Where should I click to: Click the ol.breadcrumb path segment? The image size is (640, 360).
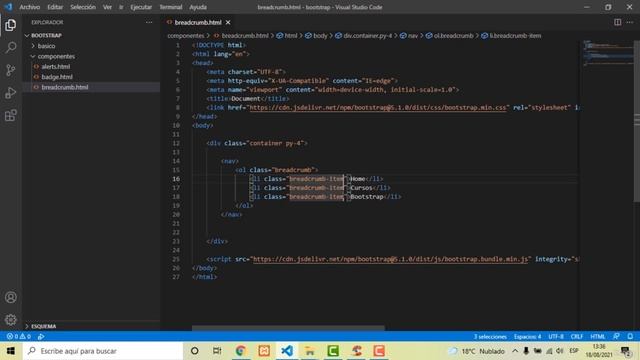[x=453, y=36]
